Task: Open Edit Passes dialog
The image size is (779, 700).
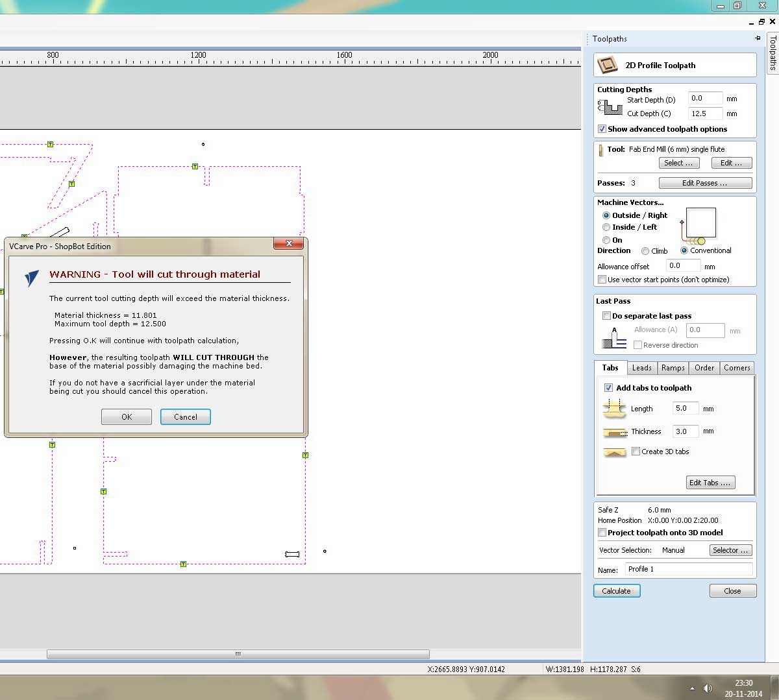Action: click(x=705, y=183)
